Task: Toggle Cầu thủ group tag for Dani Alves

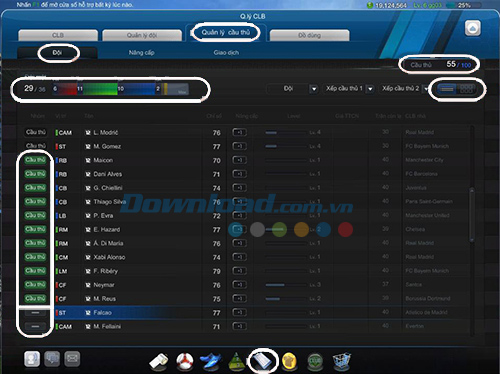Action: 35,174
